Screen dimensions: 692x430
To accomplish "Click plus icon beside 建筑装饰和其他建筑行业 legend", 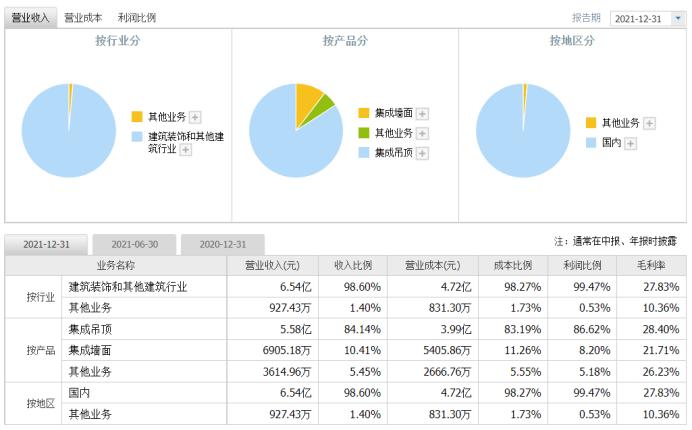I will click(185, 149).
